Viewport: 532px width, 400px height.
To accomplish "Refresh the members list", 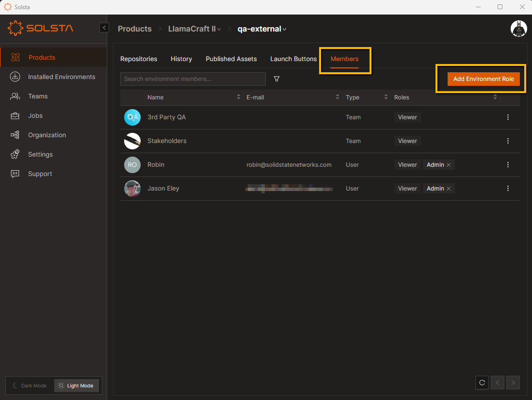I will 482,383.
